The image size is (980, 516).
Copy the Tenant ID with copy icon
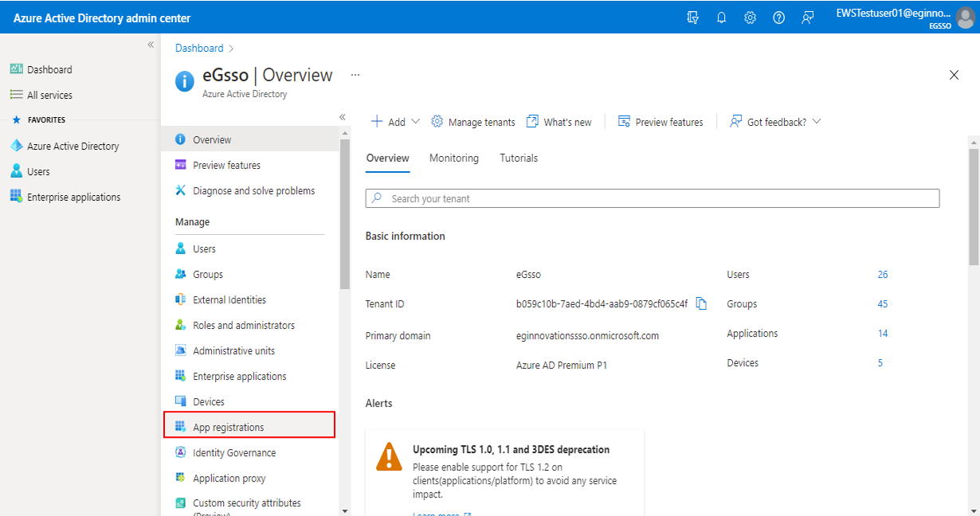[x=701, y=303]
